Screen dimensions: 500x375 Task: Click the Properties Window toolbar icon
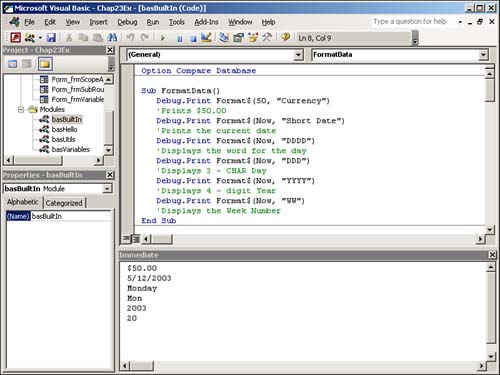[x=238, y=38]
